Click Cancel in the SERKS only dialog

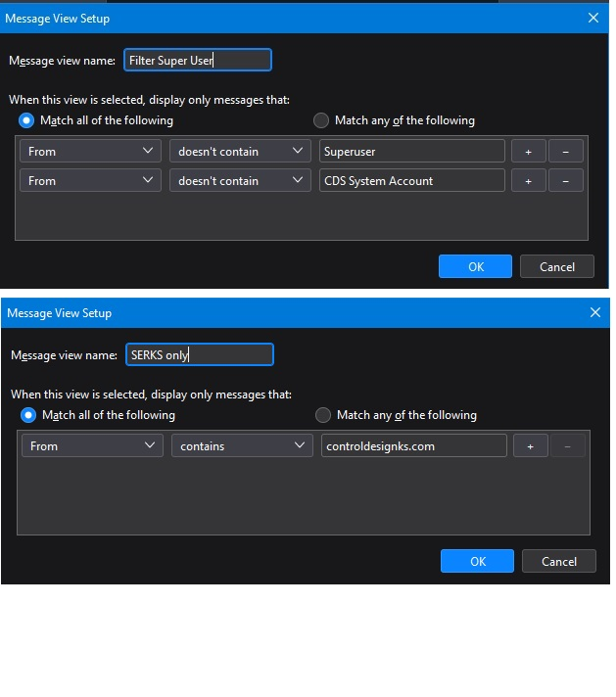[x=558, y=562]
